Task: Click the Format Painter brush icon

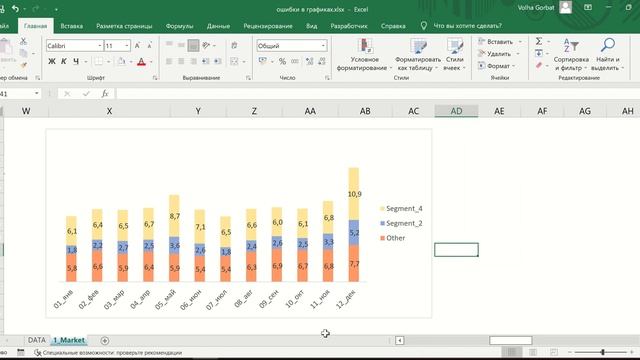Action: 23,65
